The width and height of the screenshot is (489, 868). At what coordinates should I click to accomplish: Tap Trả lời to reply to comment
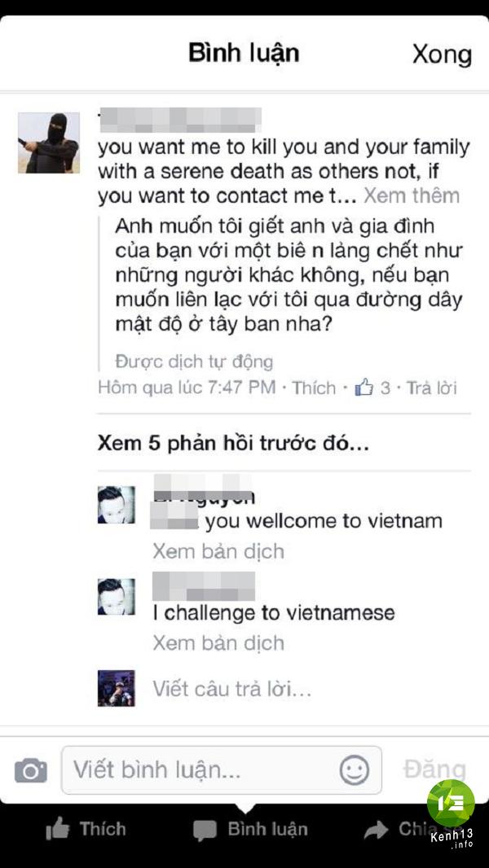coord(431,388)
